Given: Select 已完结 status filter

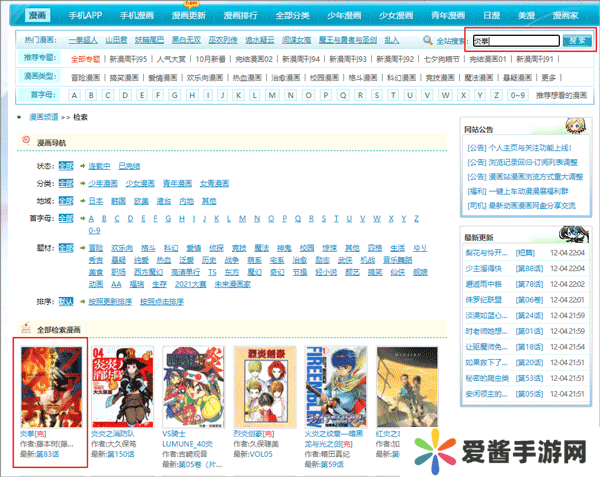Looking at the screenshot, I should click(x=129, y=165).
